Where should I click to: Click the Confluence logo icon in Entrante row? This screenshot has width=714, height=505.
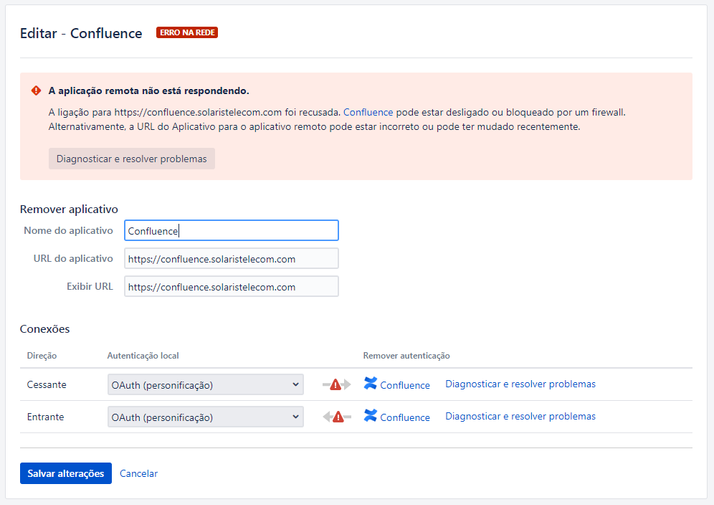tap(370, 415)
